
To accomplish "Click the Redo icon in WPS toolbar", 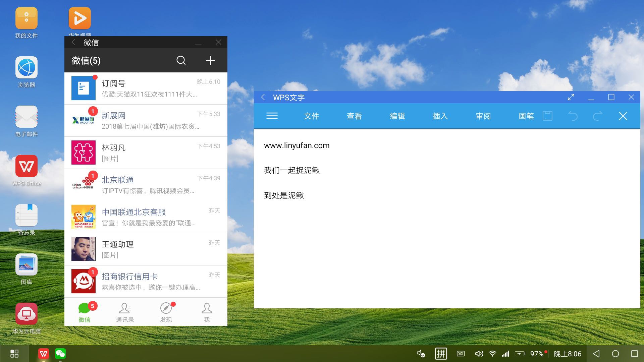I will (597, 116).
